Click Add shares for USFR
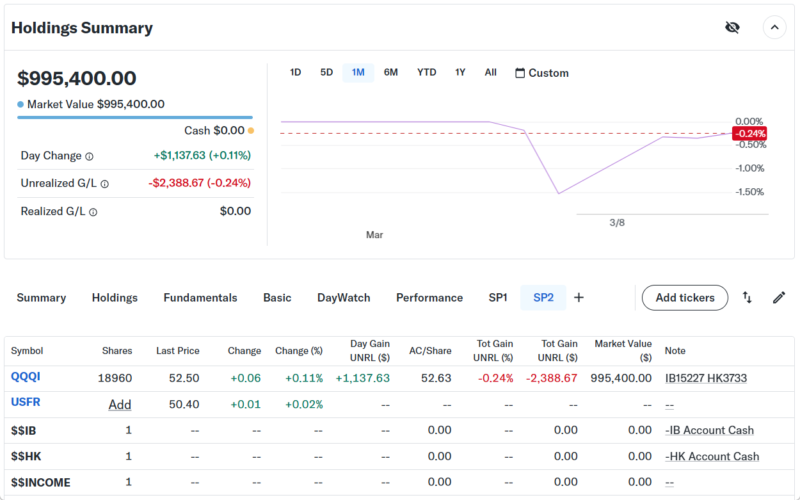800x500 pixels. click(x=120, y=404)
